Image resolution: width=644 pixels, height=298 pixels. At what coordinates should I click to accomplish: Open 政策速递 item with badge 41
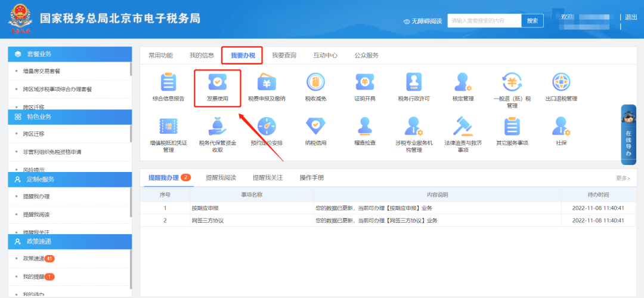[x=39, y=259]
